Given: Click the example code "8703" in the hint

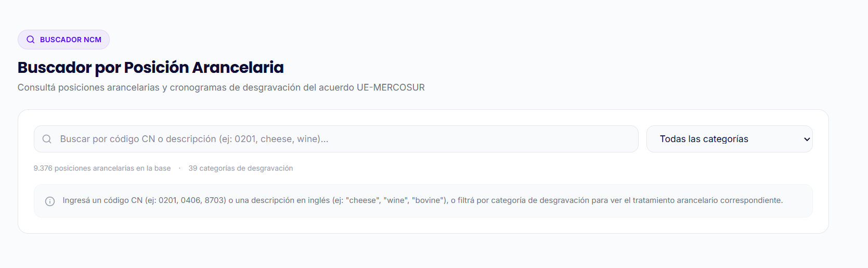Looking at the screenshot, I should [x=215, y=200].
